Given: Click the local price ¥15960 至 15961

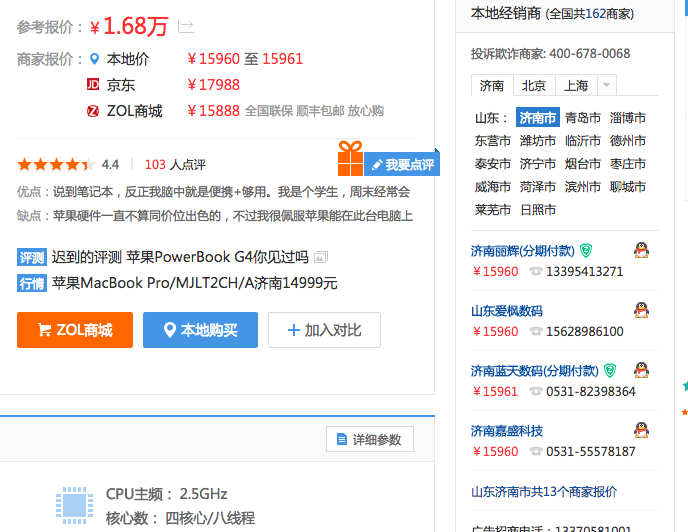Looking at the screenshot, I should 245,59.
